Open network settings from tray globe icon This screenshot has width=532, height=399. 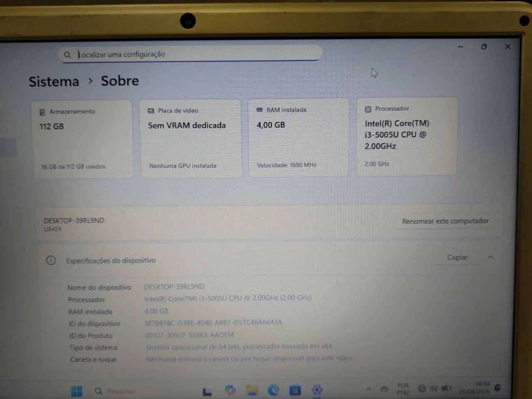[x=421, y=388]
